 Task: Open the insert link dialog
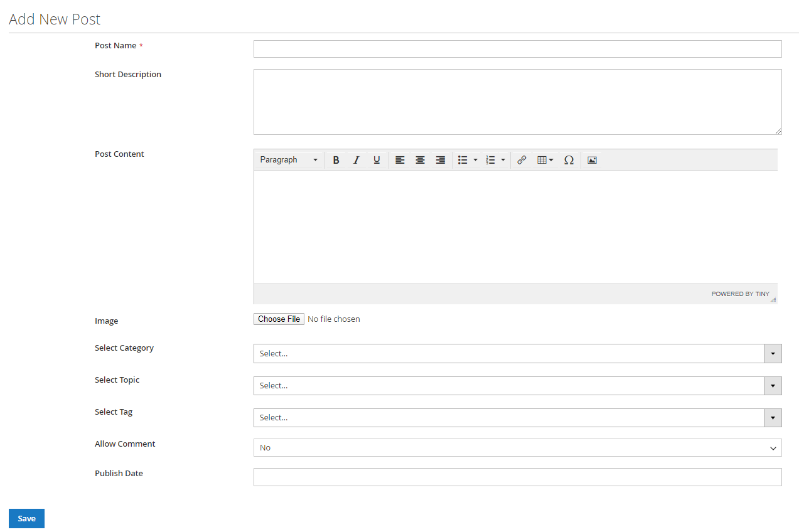pyautogui.click(x=522, y=160)
